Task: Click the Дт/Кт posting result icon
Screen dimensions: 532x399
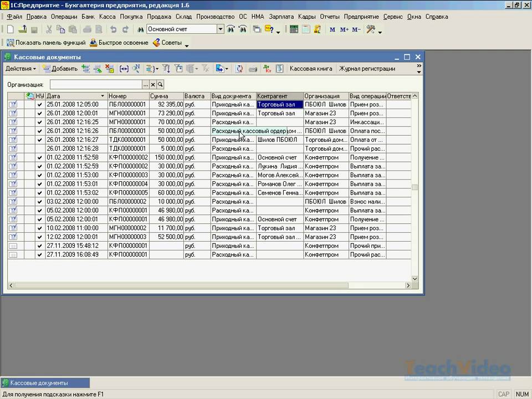Action: pos(268,69)
